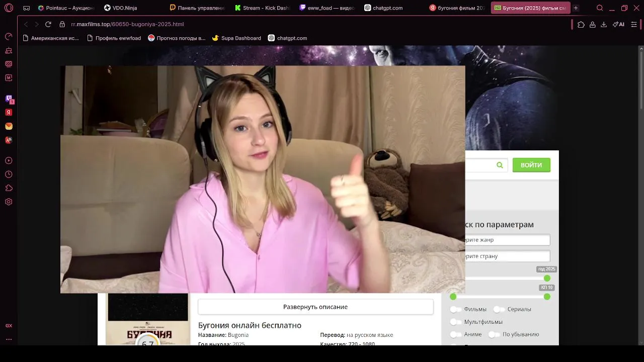Open the downloads icon
Screen dimensions: 644x362
click(x=604, y=24)
